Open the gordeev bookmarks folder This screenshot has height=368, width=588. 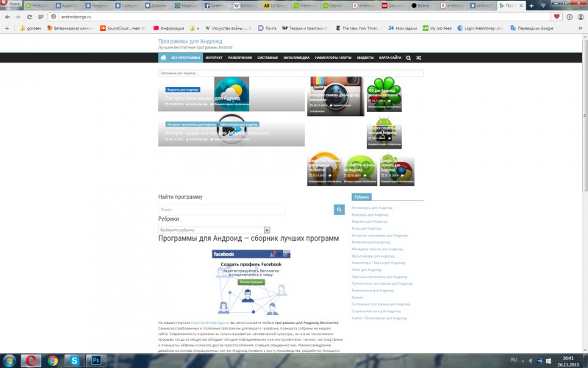point(30,28)
